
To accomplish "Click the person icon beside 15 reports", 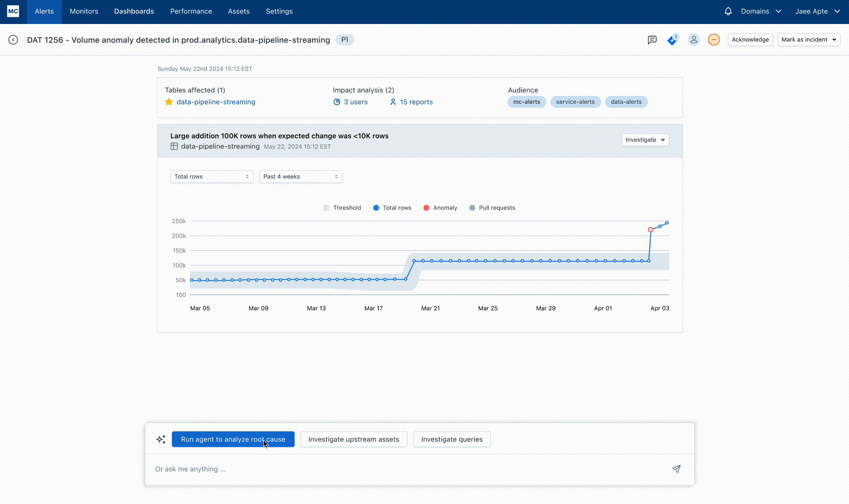I will (393, 102).
